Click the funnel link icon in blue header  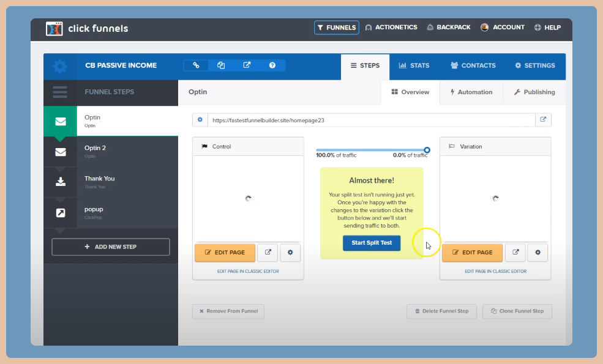[196, 65]
